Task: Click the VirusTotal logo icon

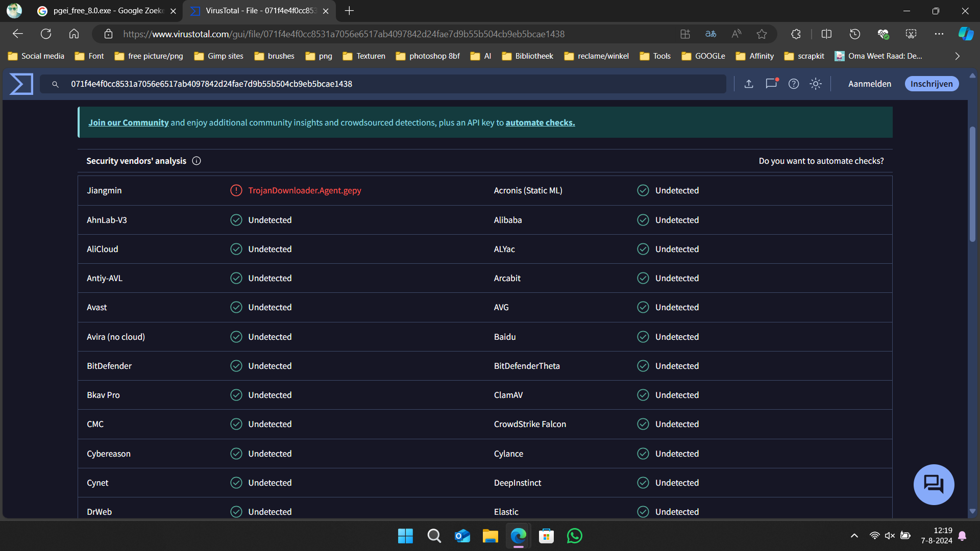Action: pyautogui.click(x=21, y=84)
